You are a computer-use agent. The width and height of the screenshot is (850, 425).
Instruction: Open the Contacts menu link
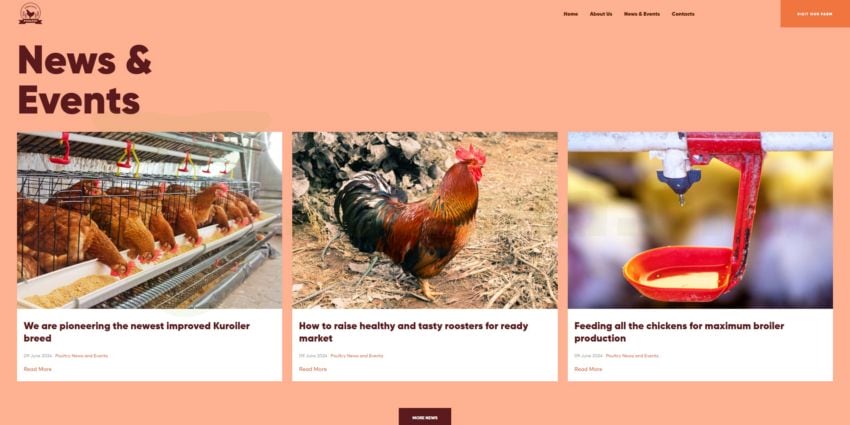point(683,14)
